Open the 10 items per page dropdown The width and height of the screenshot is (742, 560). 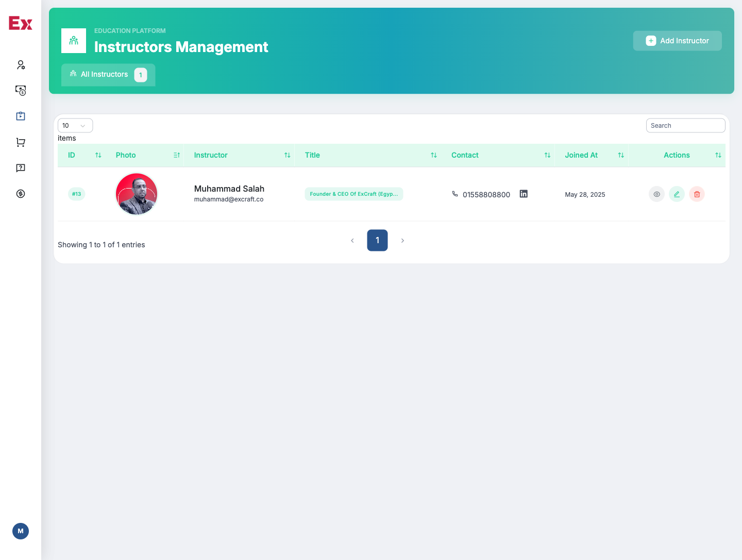pos(75,126)
